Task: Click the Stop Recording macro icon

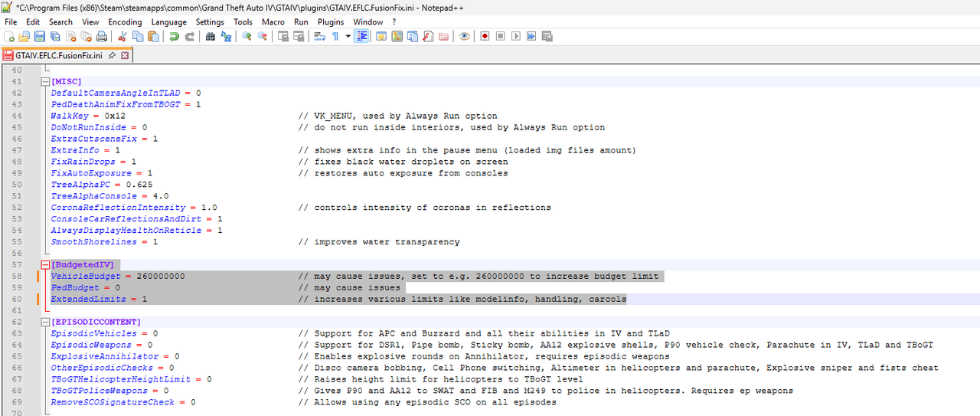Action: pos(500,36)
